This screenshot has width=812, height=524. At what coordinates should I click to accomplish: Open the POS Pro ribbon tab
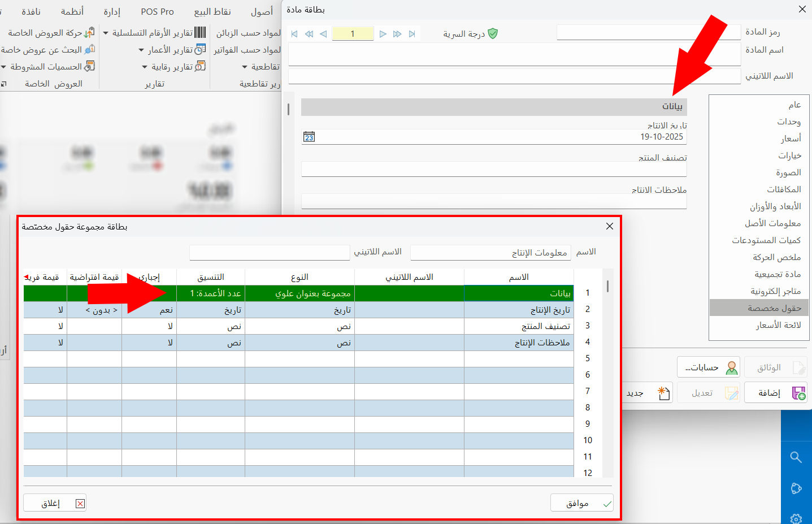click(157, 11)
